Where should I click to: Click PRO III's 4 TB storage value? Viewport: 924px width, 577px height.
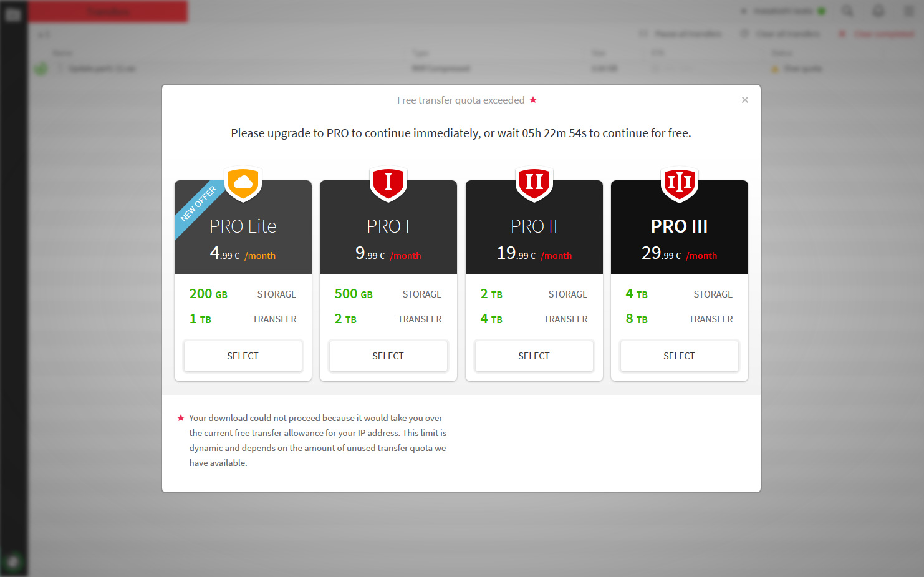point(637,294)
